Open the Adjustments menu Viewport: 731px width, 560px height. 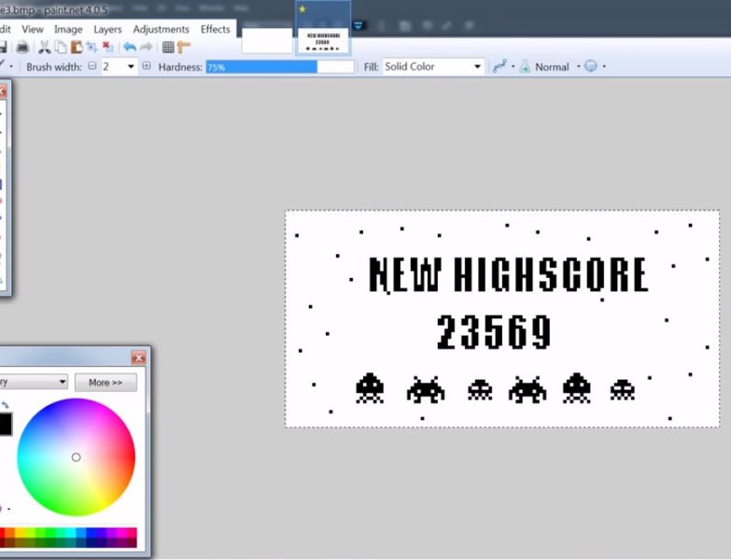[162, 29]
